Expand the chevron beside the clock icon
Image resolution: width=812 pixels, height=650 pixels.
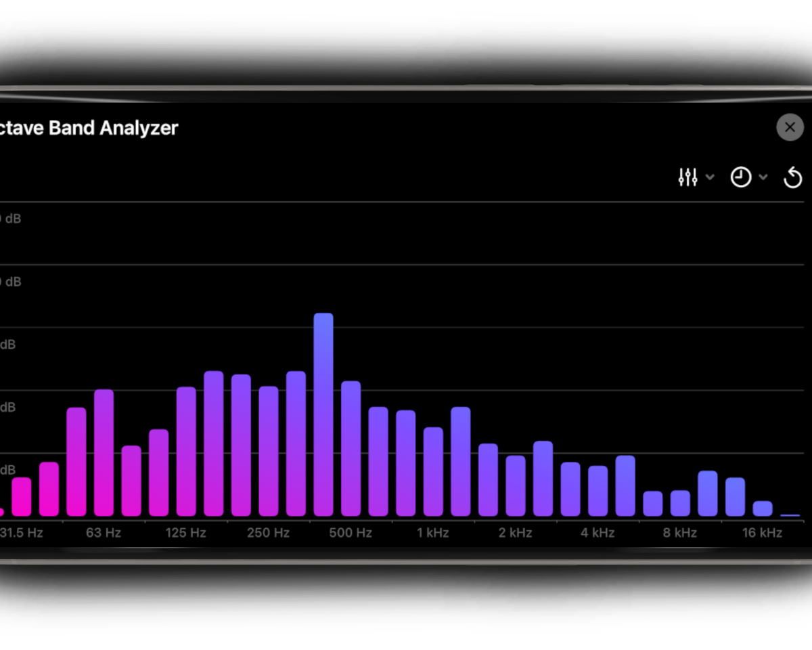[763, 177]
